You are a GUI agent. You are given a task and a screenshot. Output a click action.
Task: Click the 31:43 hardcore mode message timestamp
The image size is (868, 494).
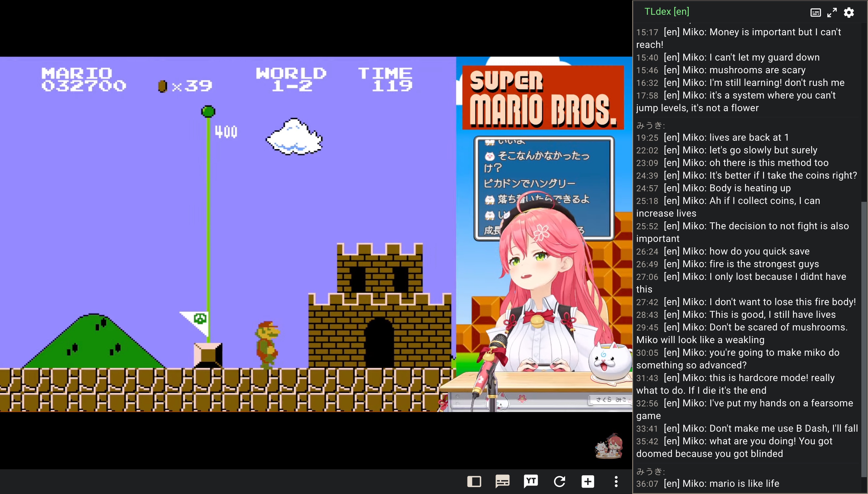click(x=647, y=378)
